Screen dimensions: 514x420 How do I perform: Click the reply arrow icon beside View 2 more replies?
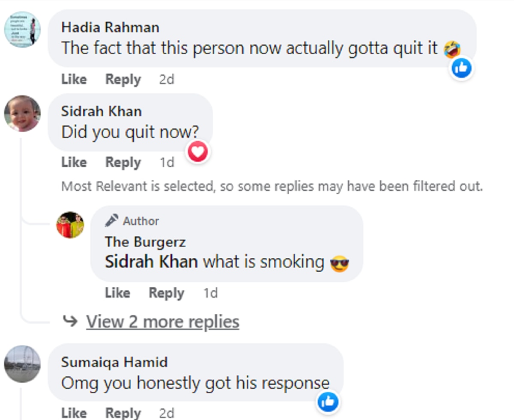coord(70,321)
